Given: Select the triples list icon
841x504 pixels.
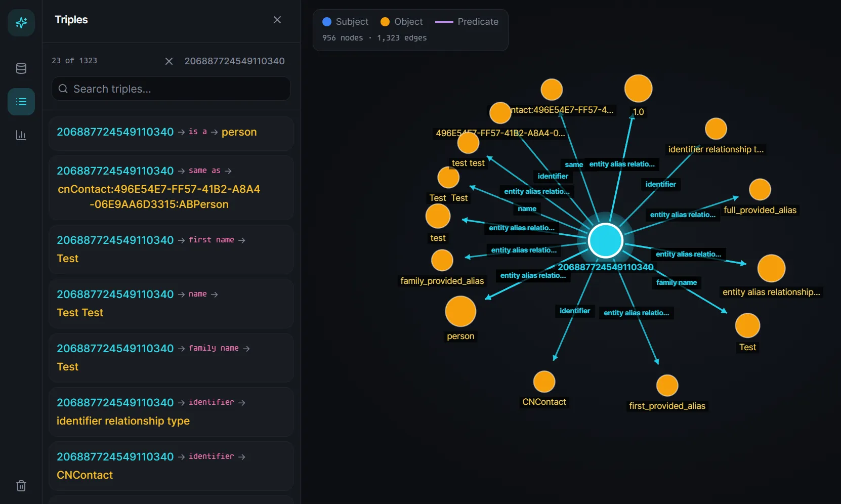Looking at the screenshot, I should (21, 102).
